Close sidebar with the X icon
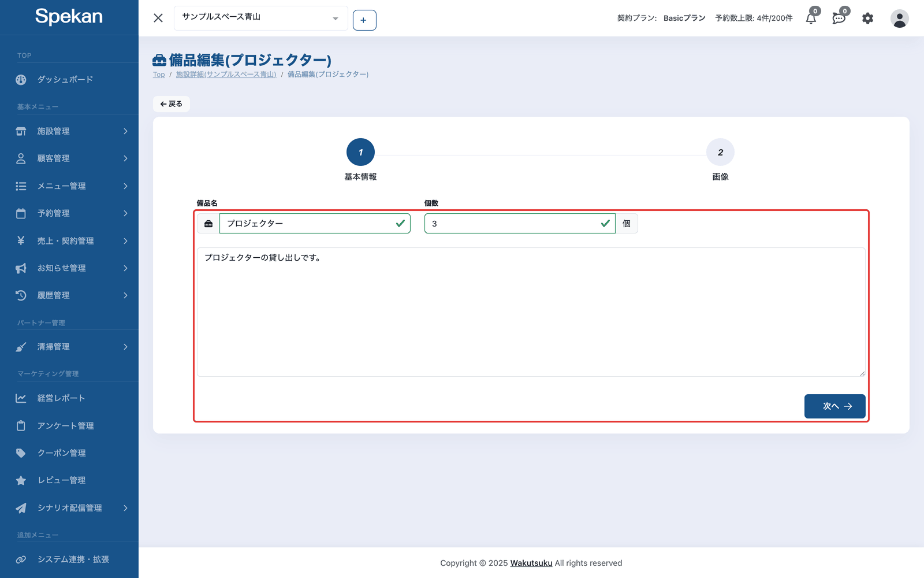The width and height of the screenshot is (924, 578). pos(158,18)
